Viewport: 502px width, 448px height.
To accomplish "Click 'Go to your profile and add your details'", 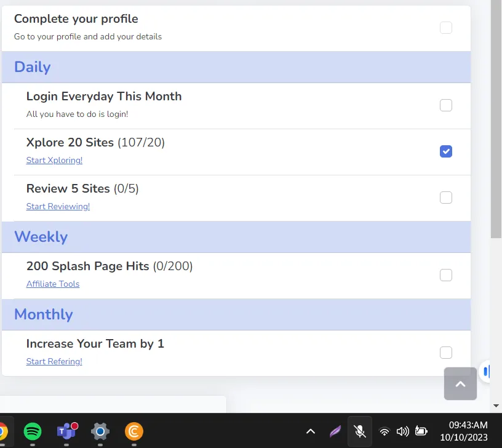I will [x=88, y=36].
